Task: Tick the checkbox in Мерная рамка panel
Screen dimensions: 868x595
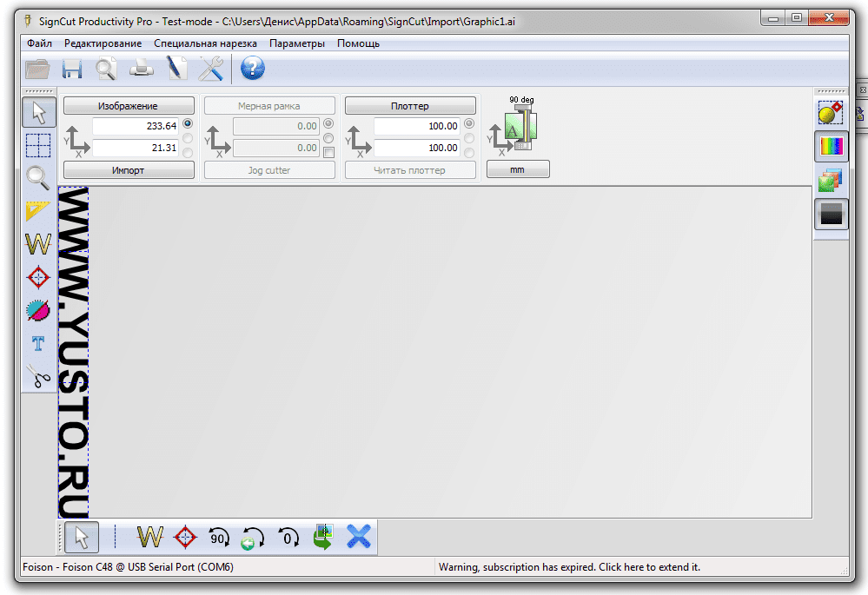Action: pos(328,152)
